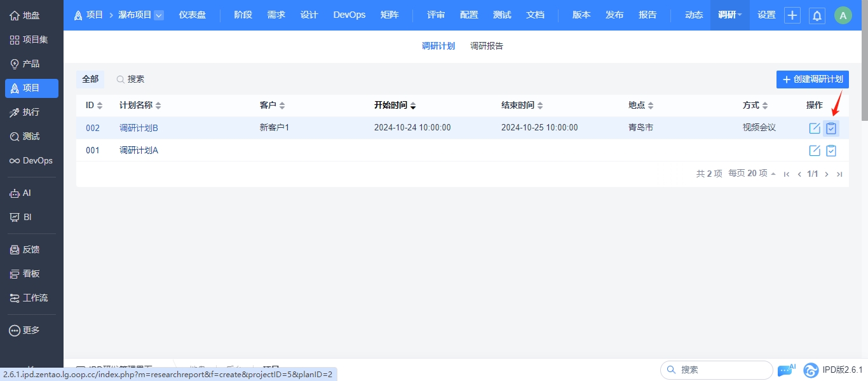Screen dimensions: 868x381
Task: Switch to 调研计划 tab
Action: [438, 46]
